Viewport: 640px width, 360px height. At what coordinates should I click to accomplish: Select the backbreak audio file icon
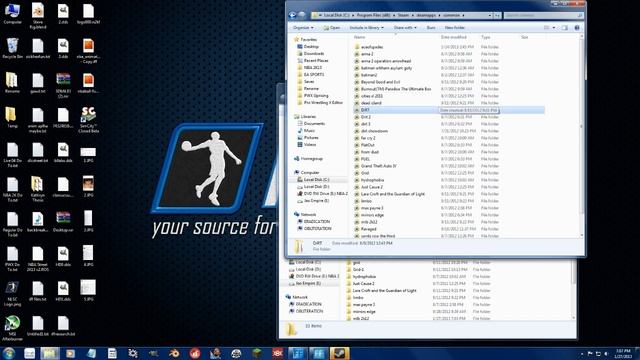38,222
